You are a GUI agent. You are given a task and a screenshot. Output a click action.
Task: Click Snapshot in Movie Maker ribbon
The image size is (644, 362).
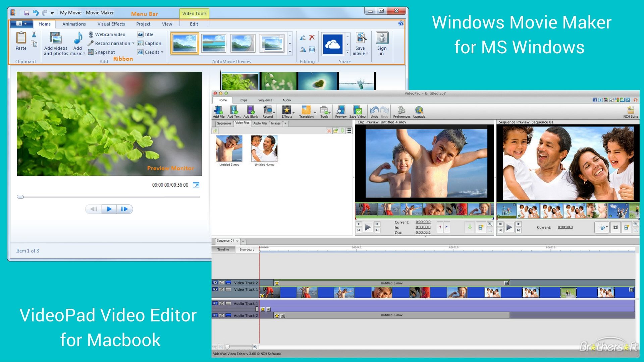101,52
